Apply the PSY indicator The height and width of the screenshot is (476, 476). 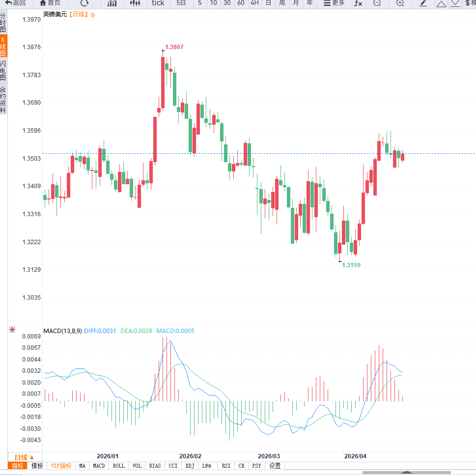pos(256,466)
